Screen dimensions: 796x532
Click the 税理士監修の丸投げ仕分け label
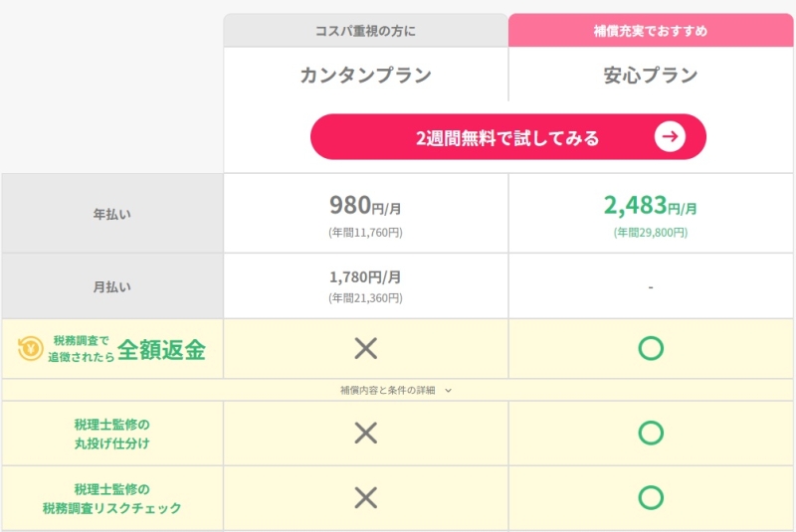coord(111,433)
